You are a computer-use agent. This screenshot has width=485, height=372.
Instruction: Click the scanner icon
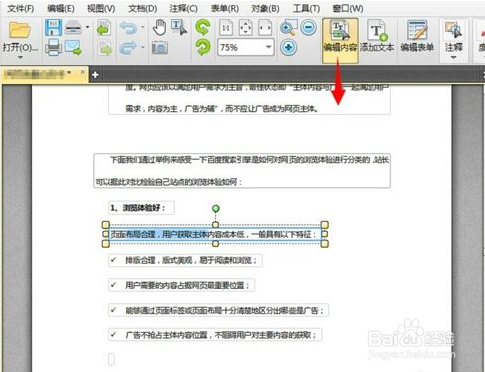pyautogui.click(x=73, y=27)
